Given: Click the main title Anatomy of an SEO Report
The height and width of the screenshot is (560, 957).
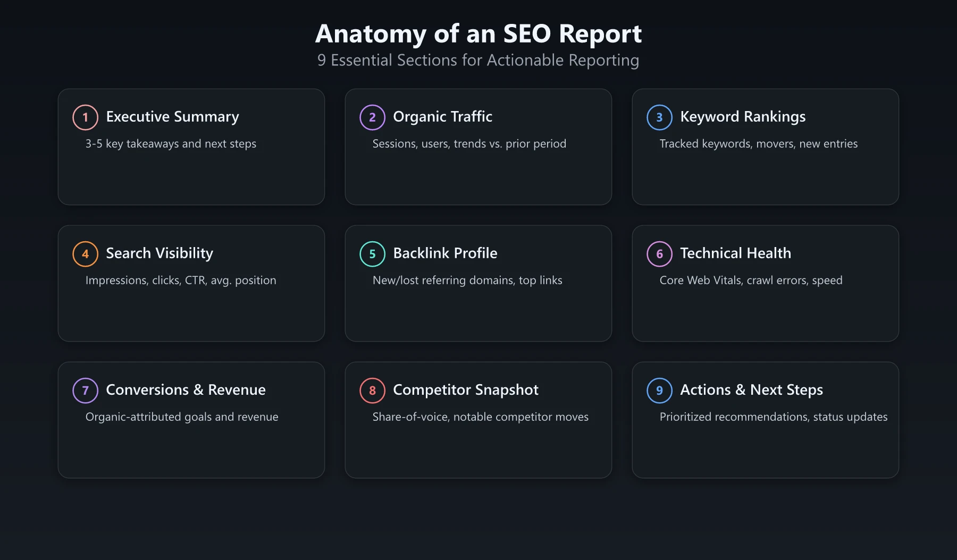Looking at the screenshot, I should (478, 34).
